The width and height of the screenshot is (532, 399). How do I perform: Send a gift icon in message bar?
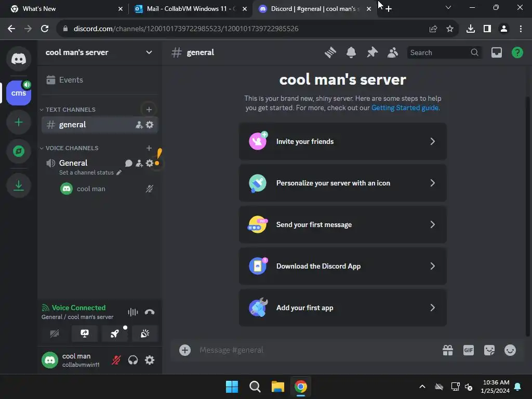448,350
